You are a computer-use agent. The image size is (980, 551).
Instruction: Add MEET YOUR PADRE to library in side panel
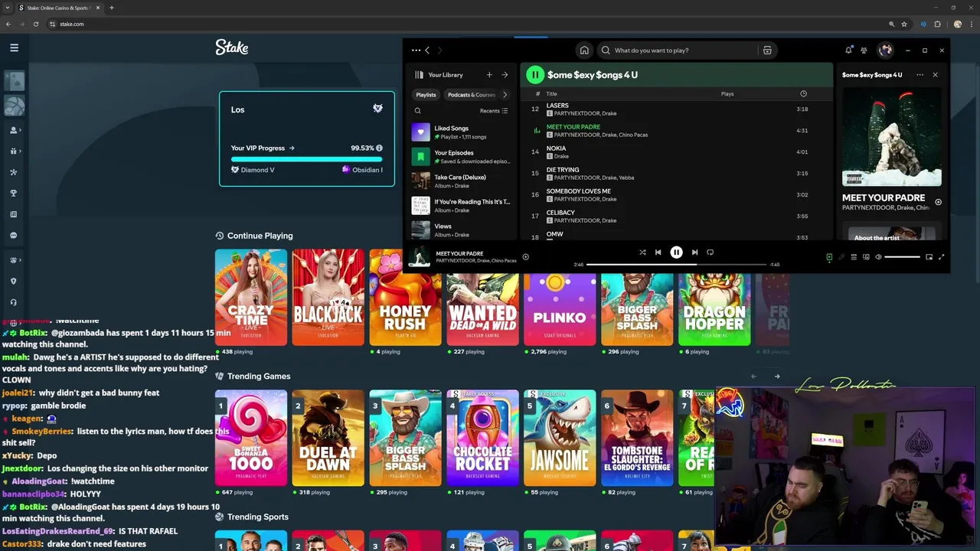938,202
